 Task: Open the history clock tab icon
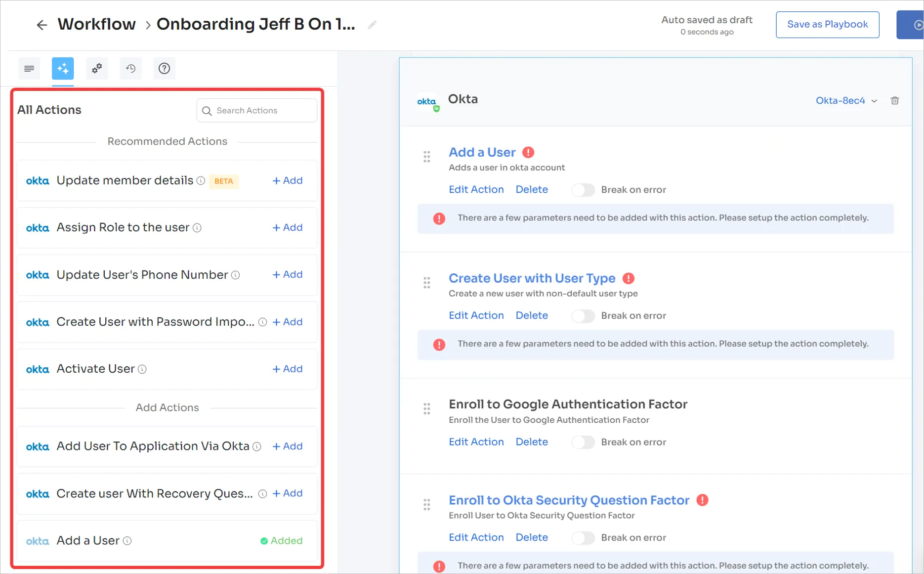coord(130,68)
